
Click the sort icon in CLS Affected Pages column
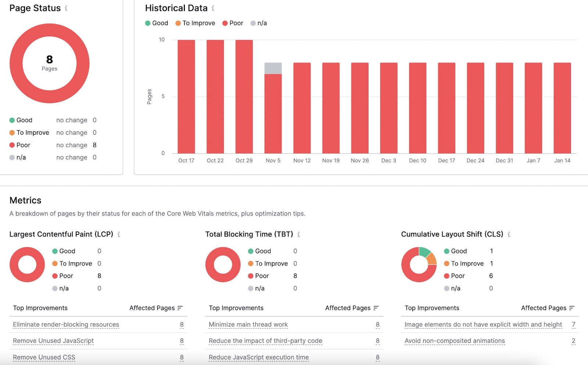coord(572,308)
